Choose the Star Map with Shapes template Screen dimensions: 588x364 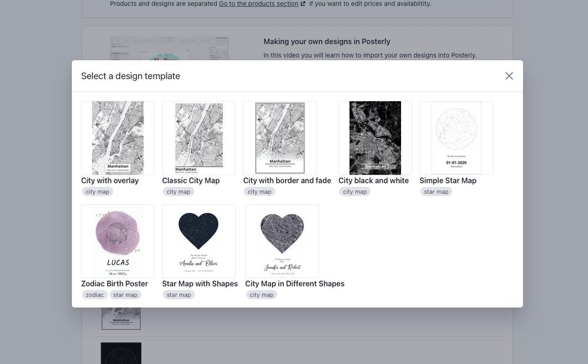(199, 241)
